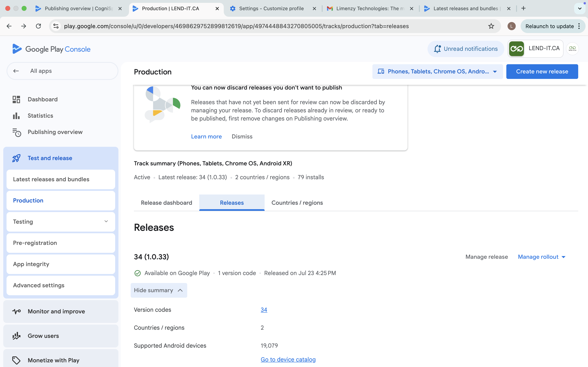
Task: Switch to the Release dashboard tab
Action: click(x=166, y=203)
